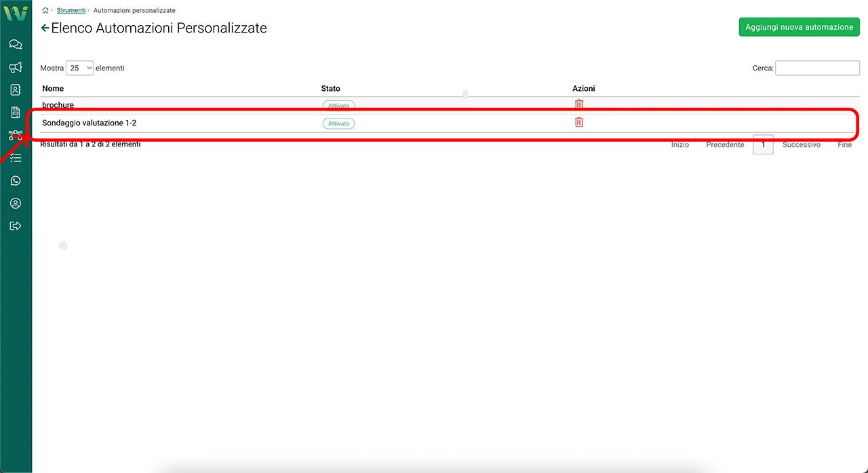
Task: Click the Automazioni personalizzate breadcrumb text
Action: [x=134, y=10]
